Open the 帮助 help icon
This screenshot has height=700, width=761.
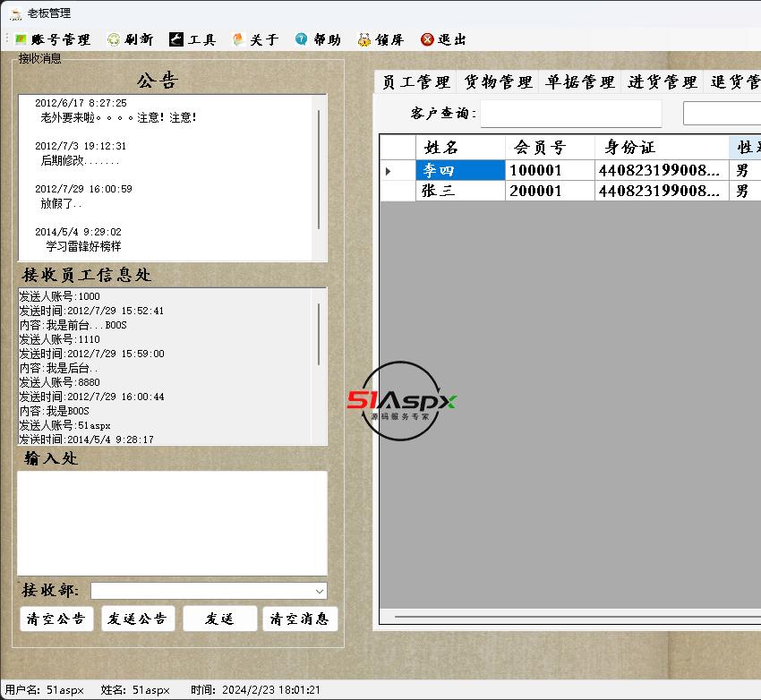pos(302,39)
